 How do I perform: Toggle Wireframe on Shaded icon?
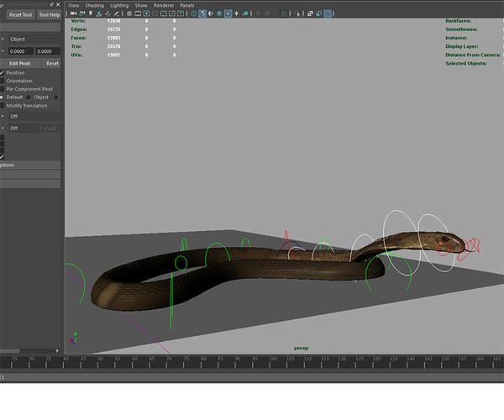(219, 13)
